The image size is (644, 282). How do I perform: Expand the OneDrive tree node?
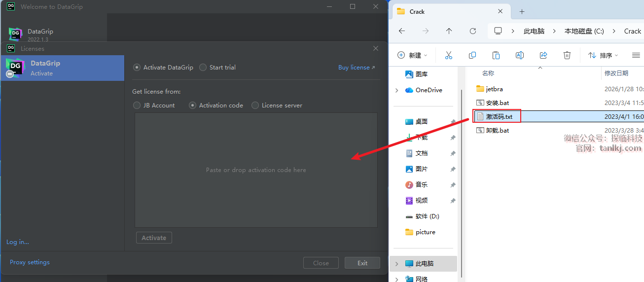[397, 90]
